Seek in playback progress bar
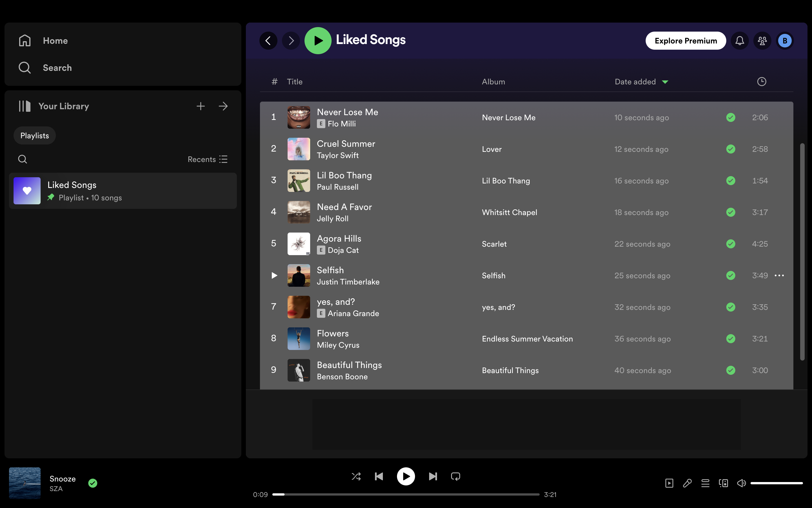Screen dimensions: 812x508 (406, 494)
